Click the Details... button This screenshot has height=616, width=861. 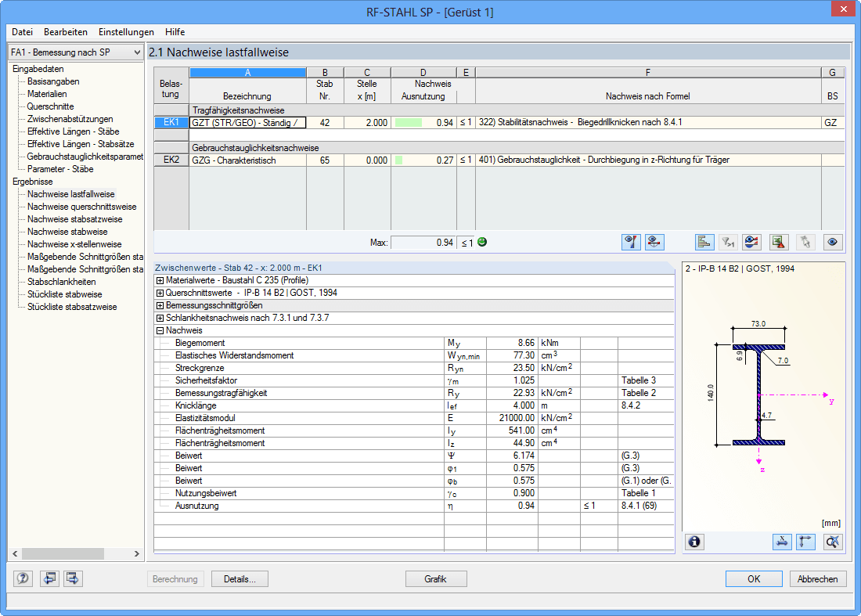pyautogui.click(x=240, y=579)
